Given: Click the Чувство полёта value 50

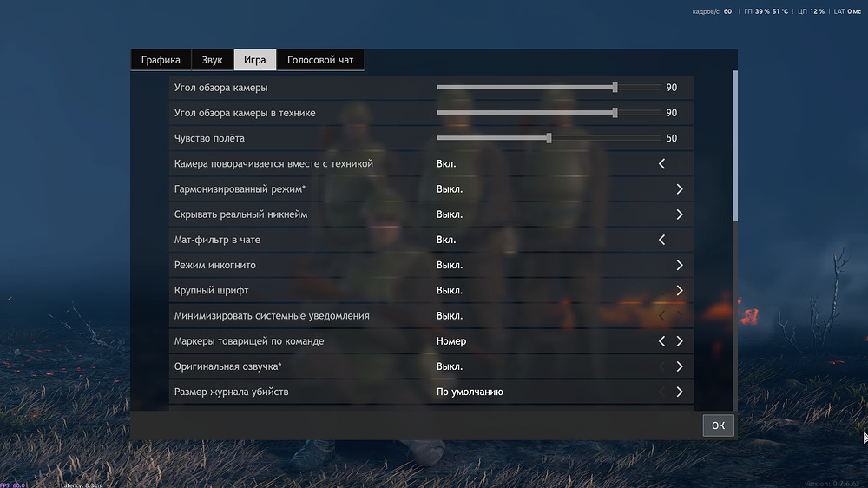Looking at the screenshot, I should [x=672, y=138].
